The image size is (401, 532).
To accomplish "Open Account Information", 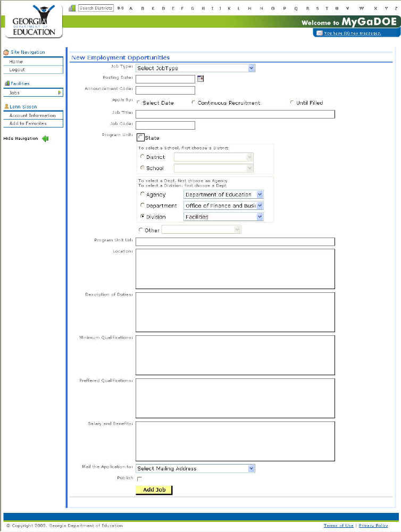I will (33, 115).
